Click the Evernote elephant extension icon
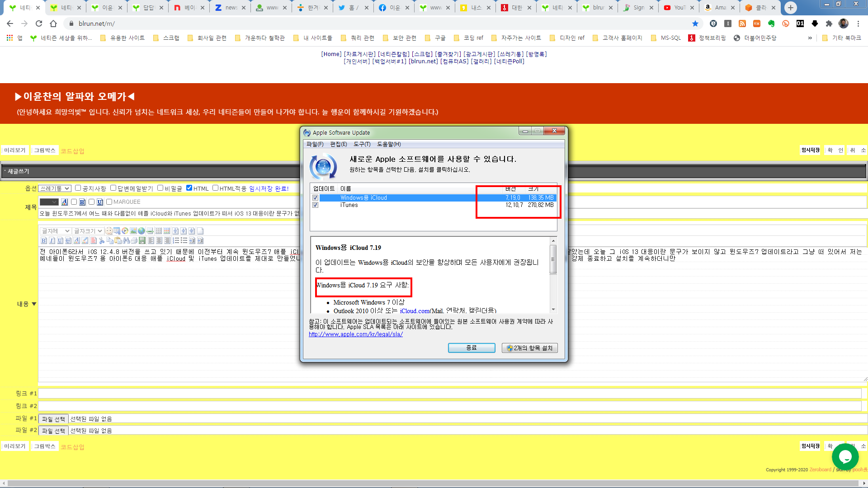 tap(771, 23)
